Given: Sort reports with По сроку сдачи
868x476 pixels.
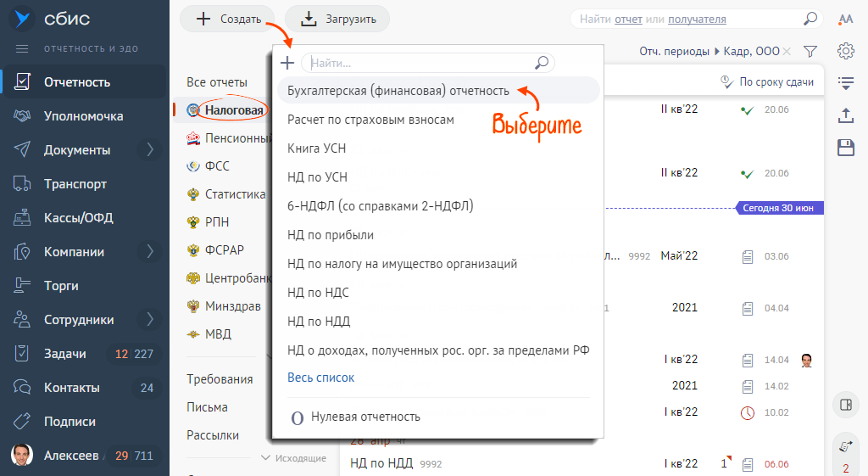Looking at the screenshot, I should pyautogui.click(x=767, y=82).
